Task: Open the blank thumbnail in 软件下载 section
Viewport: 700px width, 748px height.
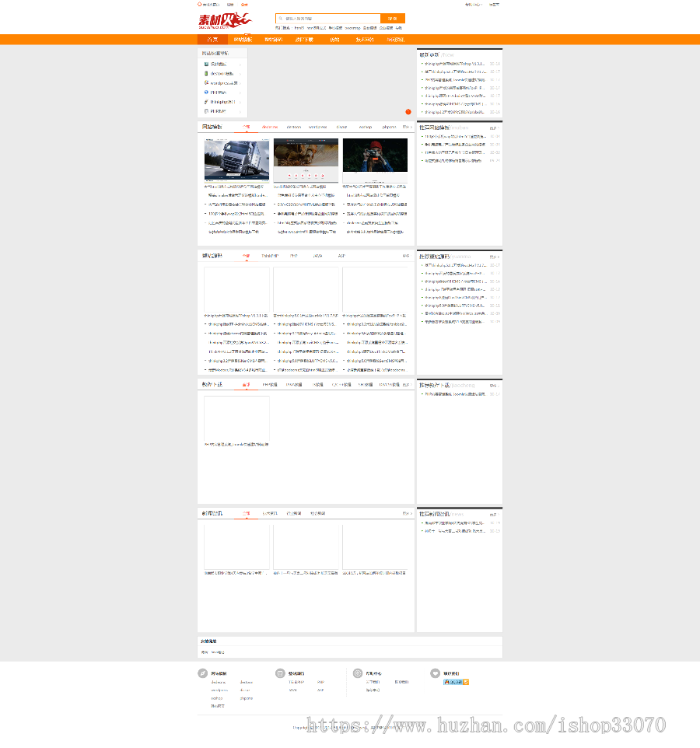Action: coord(236,418)
